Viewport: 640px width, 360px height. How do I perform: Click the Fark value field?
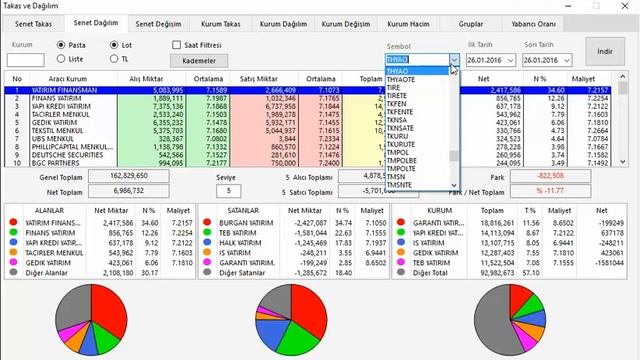tap(550, 176)
